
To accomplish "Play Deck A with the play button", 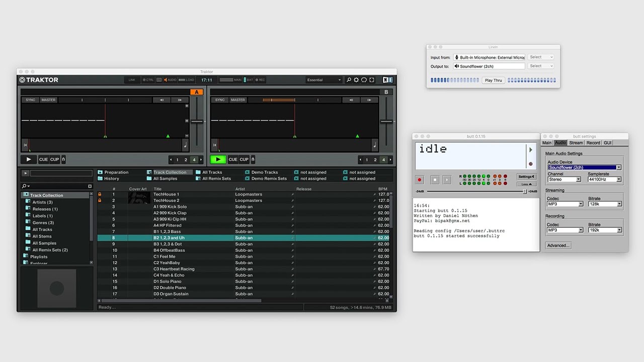I will (29, 159).
